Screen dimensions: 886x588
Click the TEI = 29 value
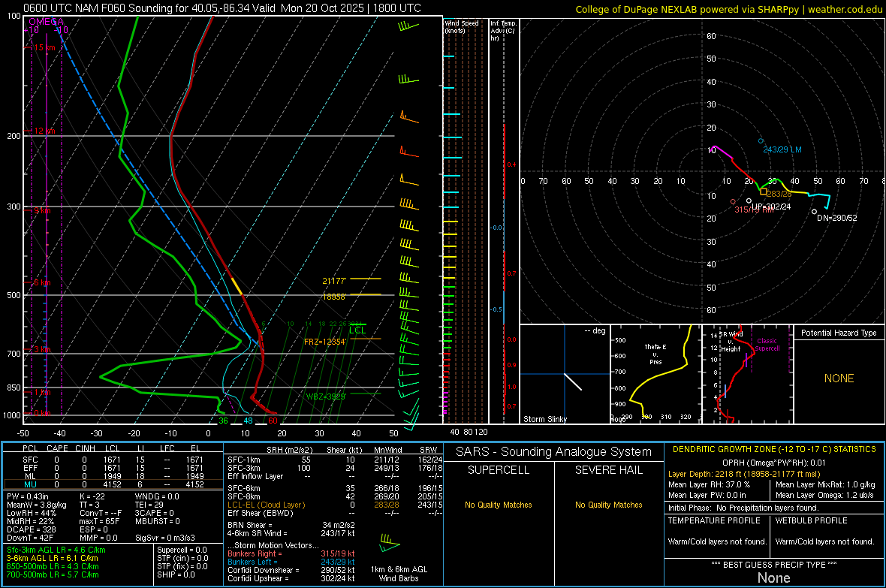coord(149,505)
